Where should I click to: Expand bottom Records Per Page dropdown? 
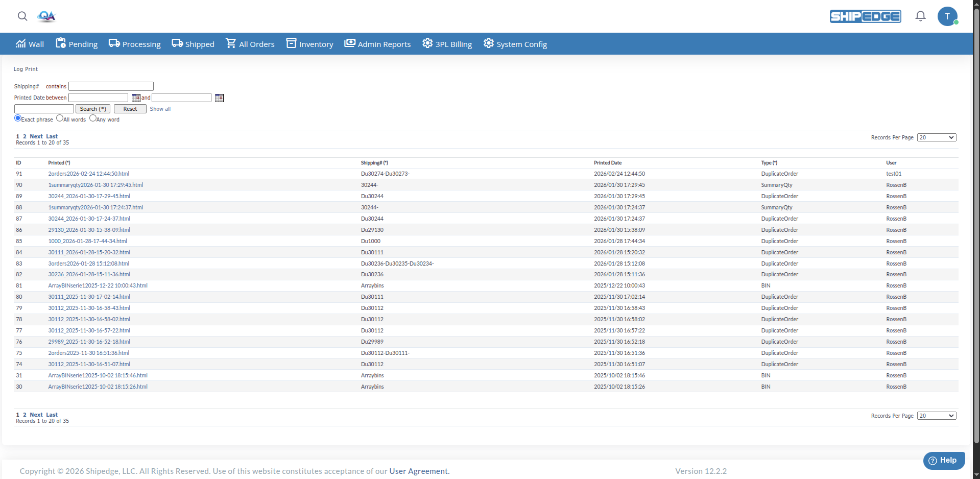(937, 416)
